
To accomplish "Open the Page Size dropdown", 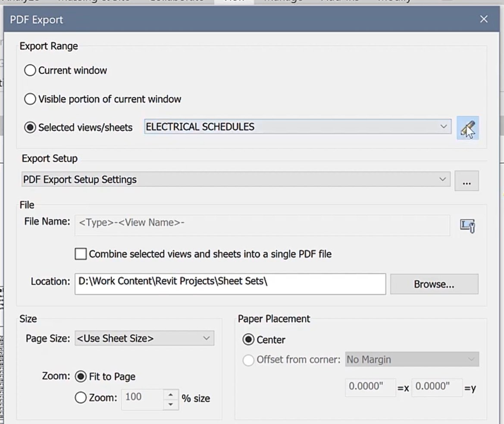I will (x=144, y=338).
